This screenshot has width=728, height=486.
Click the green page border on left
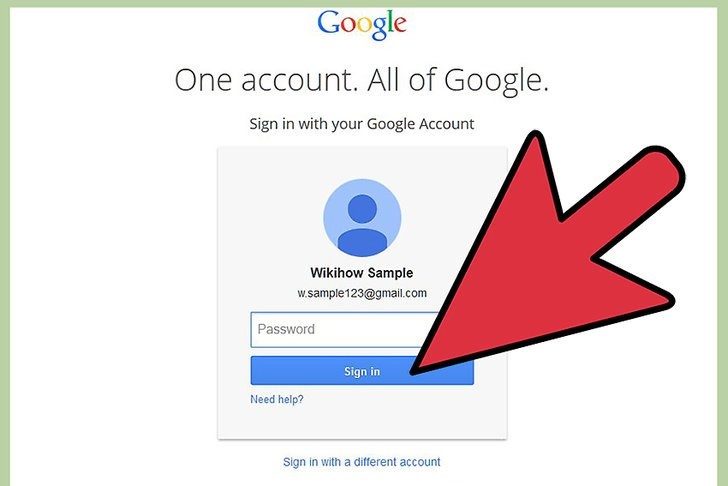[x=5, y=243]
